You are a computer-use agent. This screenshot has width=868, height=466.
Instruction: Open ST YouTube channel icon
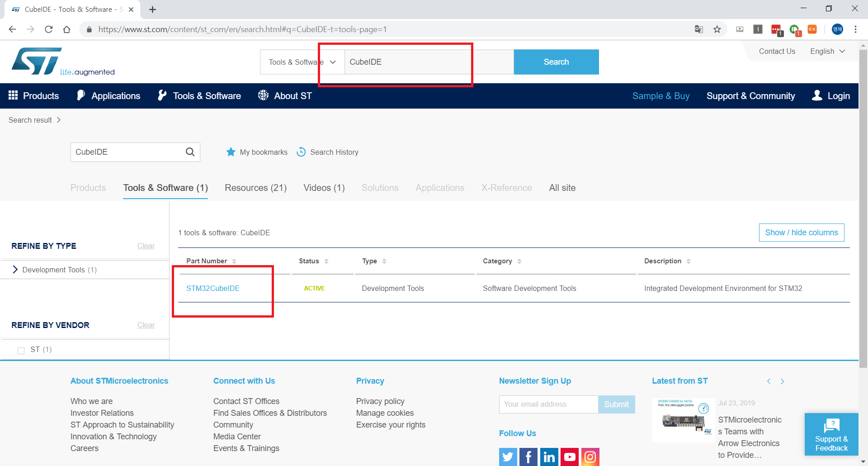[x=570, y=457]
